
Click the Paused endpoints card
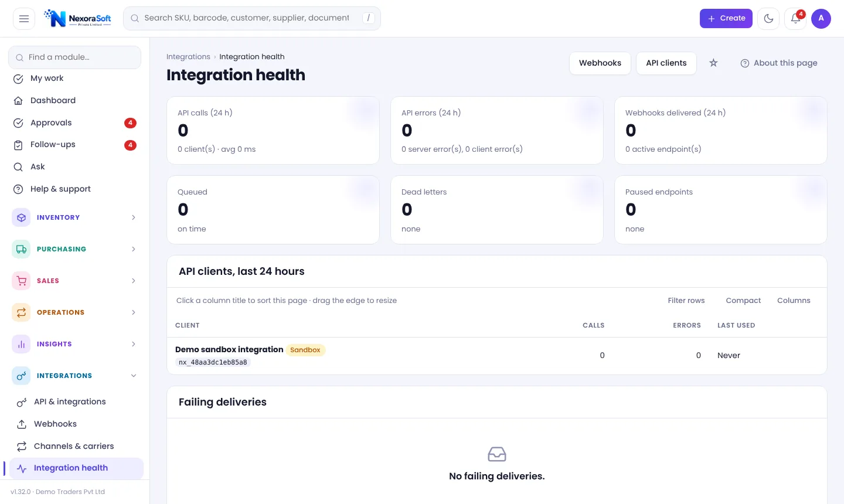[x=721, y=210]
